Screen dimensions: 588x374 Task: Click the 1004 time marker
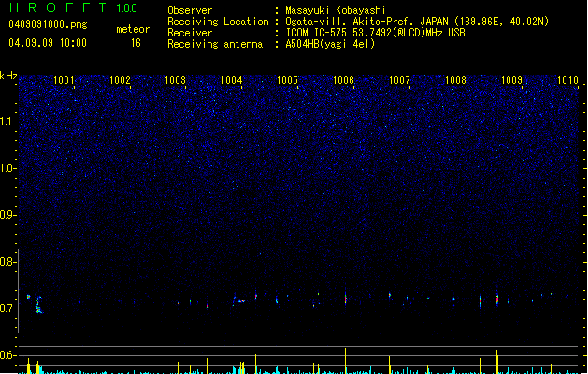coord(232,79)
